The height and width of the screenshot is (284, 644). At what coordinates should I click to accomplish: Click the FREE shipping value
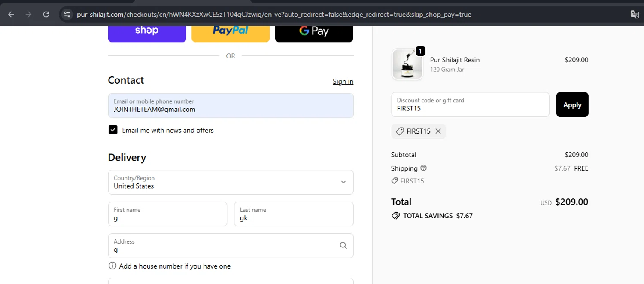click(581, 168)
